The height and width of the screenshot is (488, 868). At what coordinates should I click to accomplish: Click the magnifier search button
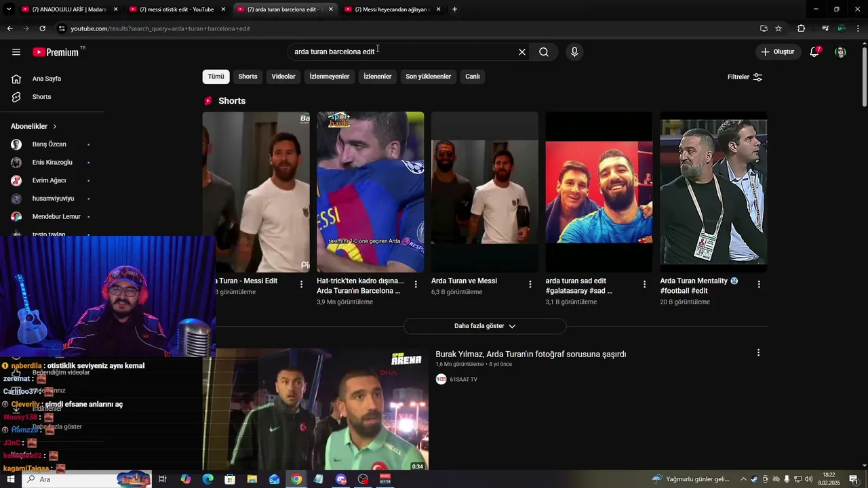(544, 52)
